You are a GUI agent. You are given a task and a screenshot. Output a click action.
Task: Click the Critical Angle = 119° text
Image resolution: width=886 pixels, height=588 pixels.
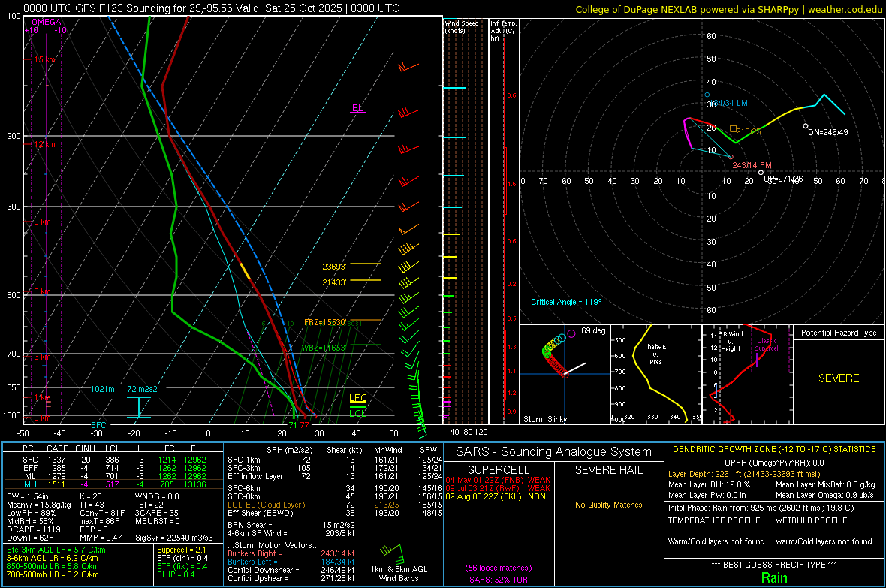click(566, 302)
